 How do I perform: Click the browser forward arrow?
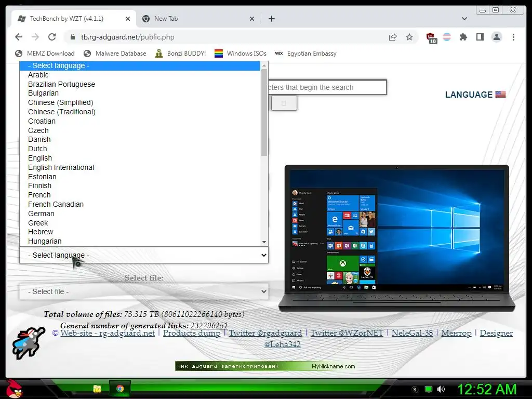tap(35, 37)
